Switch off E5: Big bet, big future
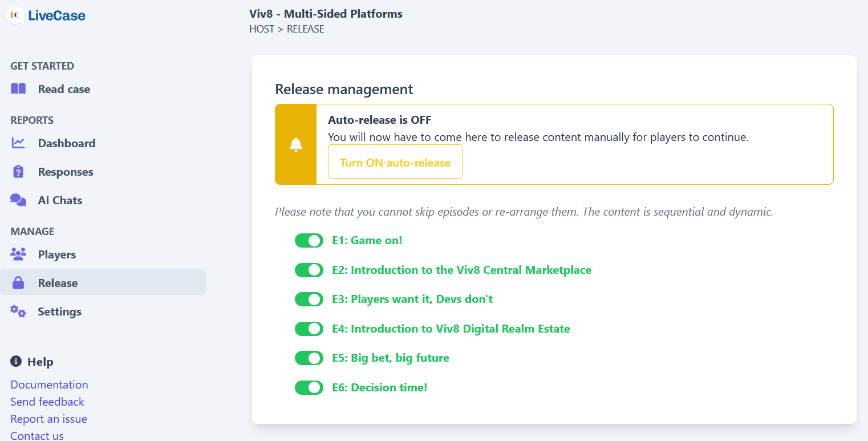 point(309,358)
